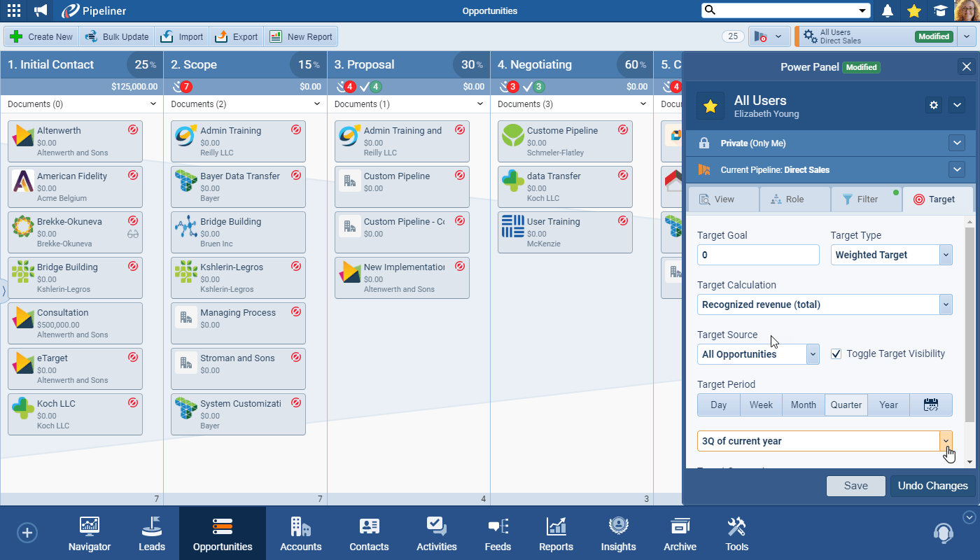Open the notifications bell icon
The height and width of the screenshot is (560, 980).
(x=888, y=10)
